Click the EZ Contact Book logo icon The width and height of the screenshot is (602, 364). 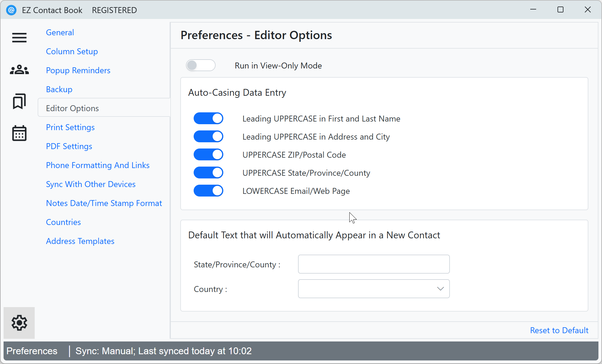point(11,10)
